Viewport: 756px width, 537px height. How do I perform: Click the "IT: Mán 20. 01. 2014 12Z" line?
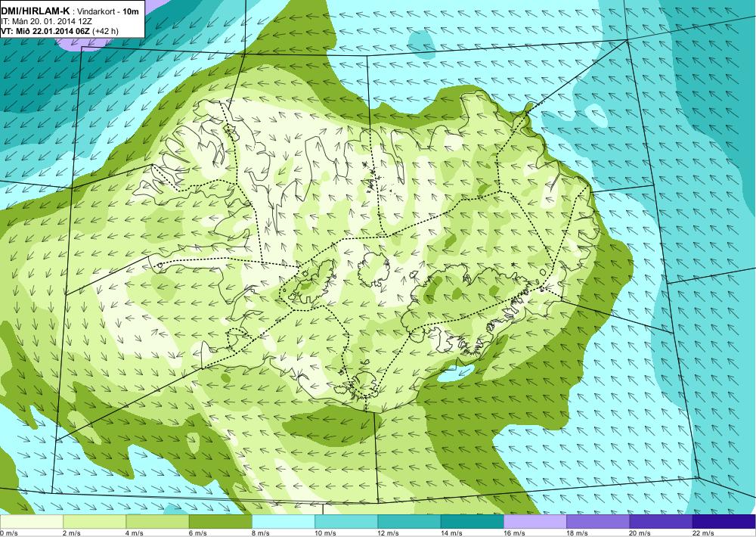[x=47, y=21]
